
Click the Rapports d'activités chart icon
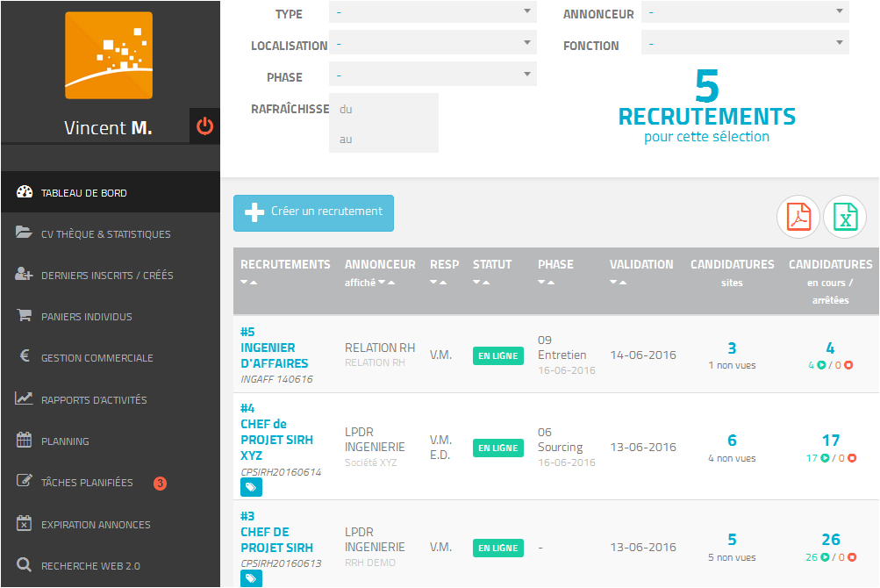24,398
